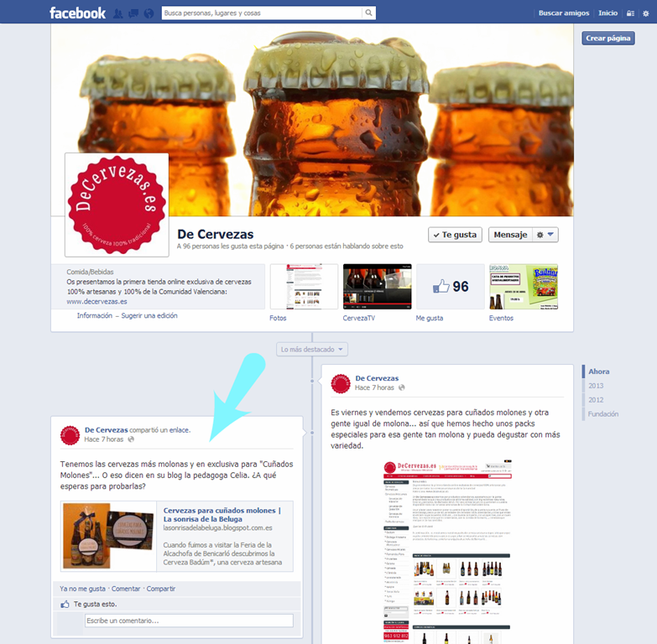Open Buscar amigos link

click(564, 13)
